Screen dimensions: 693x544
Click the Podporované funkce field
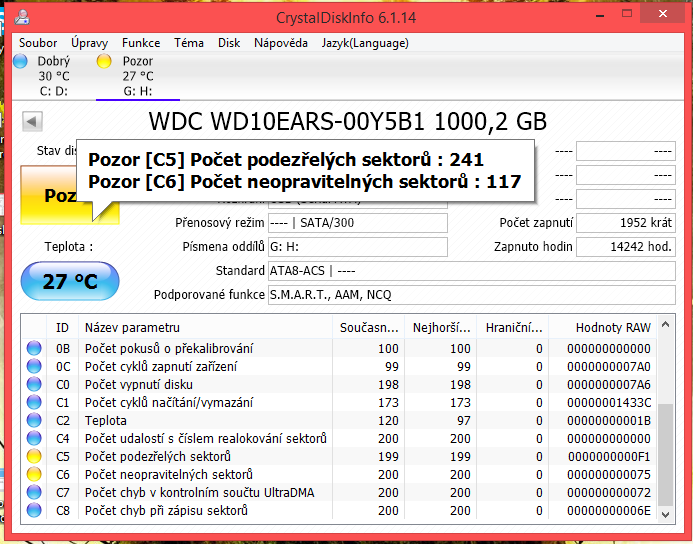pyautogui.click(x=472, y=295)
